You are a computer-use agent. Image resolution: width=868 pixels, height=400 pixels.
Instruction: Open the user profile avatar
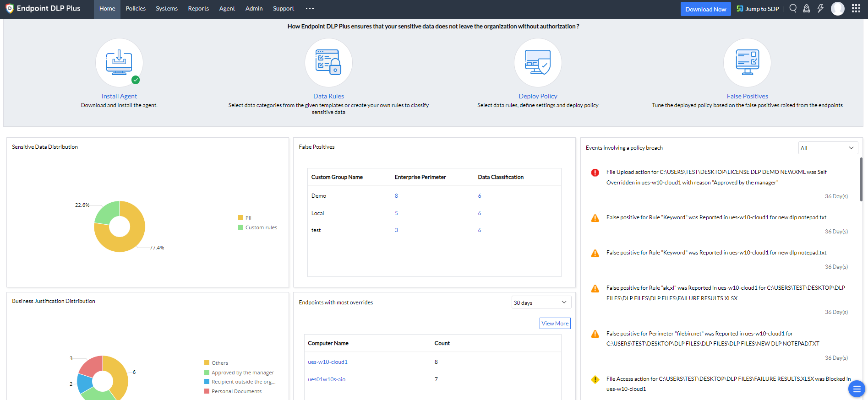(838, 9)
